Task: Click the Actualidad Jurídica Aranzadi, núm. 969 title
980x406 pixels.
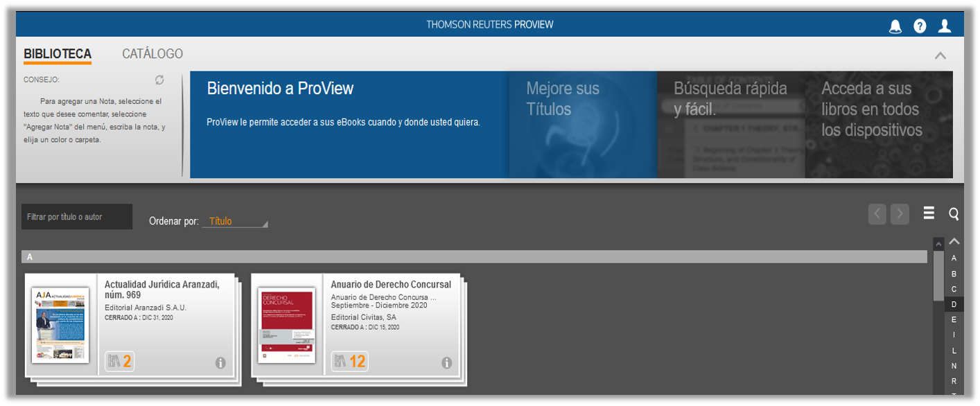Action: 162,290
